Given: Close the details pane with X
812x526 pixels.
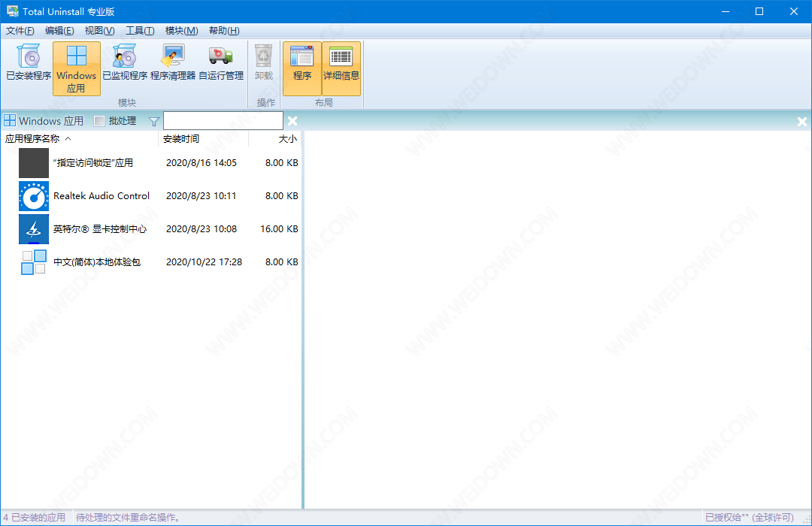Looking at the screenshot, I should 802,122.
